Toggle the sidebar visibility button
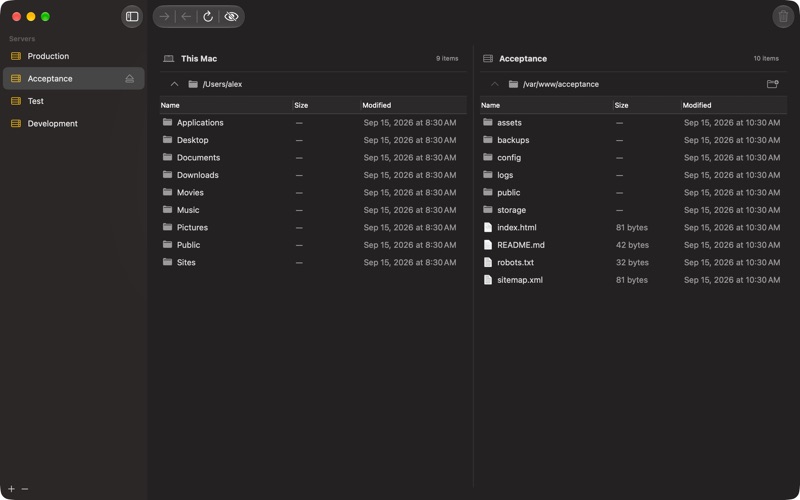This screenshot has width=800, height=500. [132, 17]
